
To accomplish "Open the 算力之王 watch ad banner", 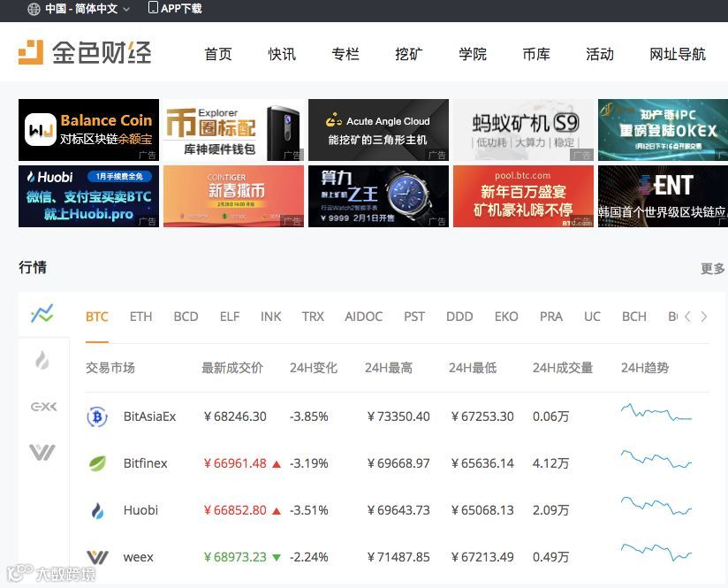I will 378,196.
